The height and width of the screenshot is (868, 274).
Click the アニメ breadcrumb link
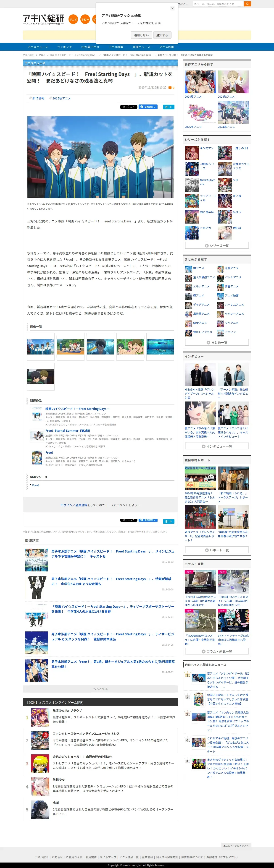click(x=42, y=55)
